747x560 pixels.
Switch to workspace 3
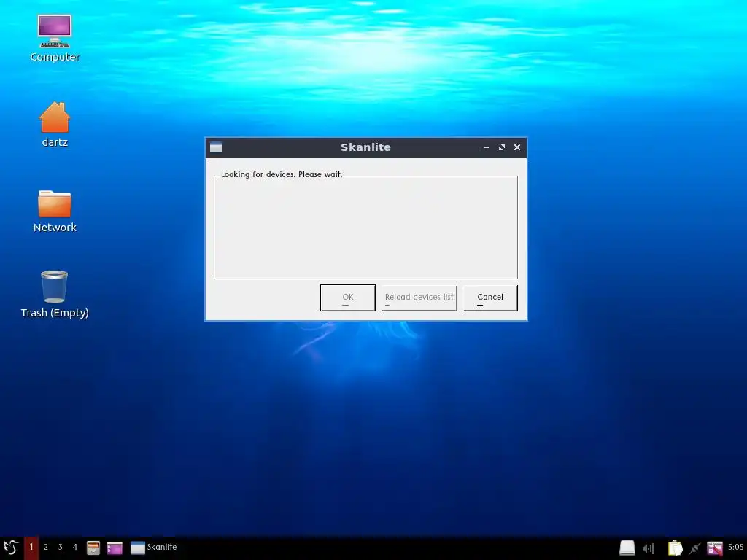[x=60, y=547]
